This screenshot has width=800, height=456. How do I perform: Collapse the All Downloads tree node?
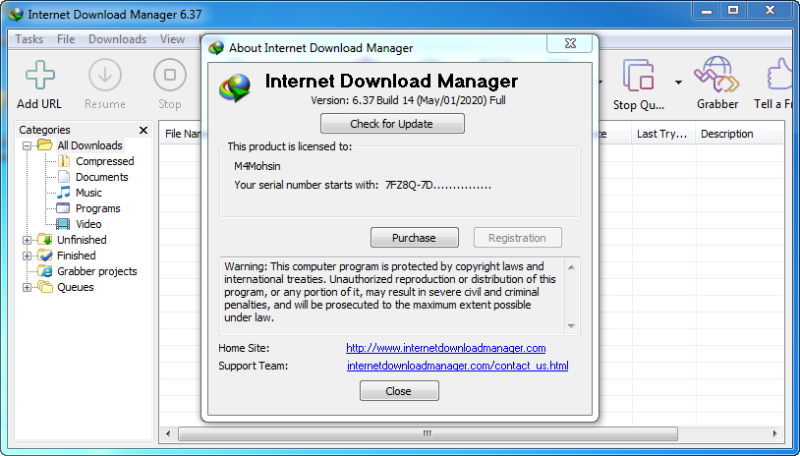tap(27, 146)
